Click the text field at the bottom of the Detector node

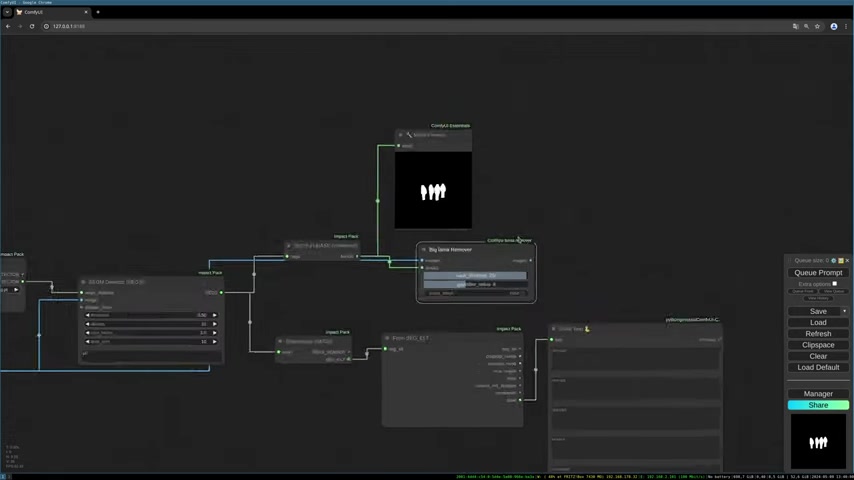pyautogui.click(x=151, y=354)
